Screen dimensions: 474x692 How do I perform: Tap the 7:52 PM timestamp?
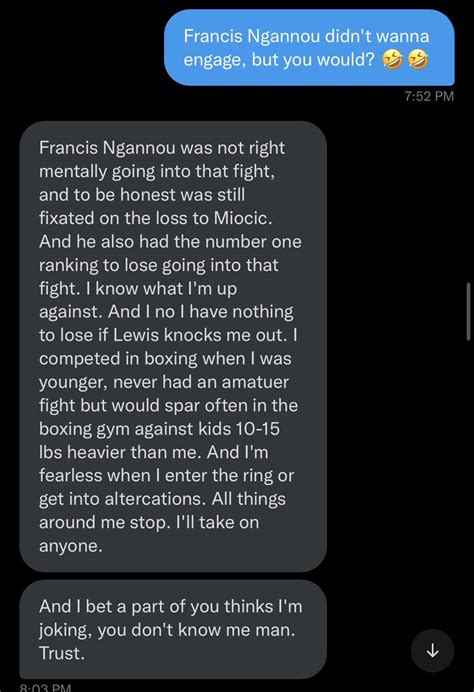pos(429,96)
